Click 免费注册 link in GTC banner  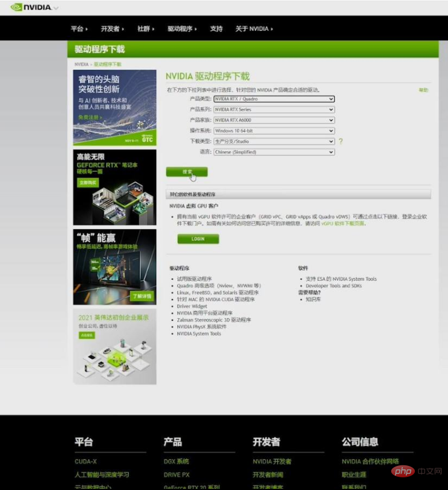90,117
